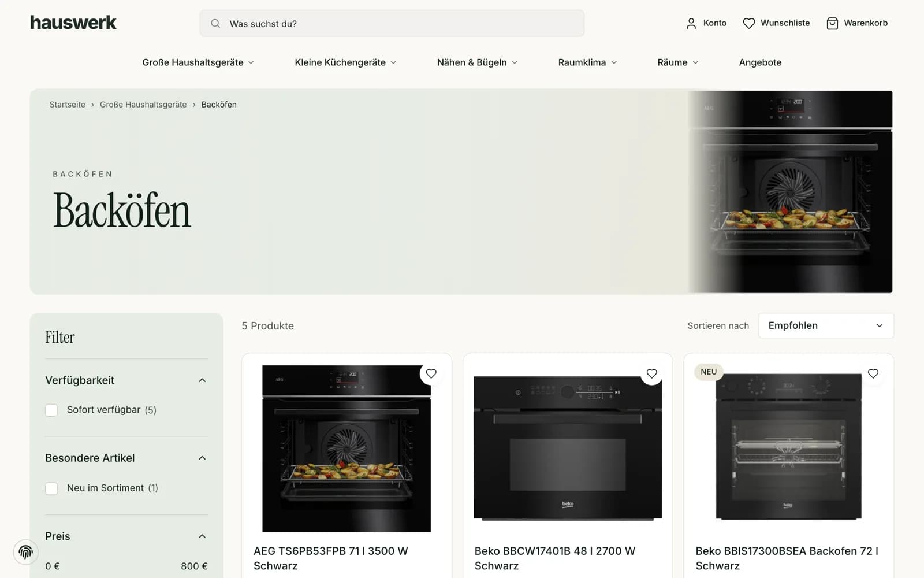Image resolution: width=924 pixels, height=578 pixels.
Task: Open the Beko BBCW17401B product image
Action: (x=568, y=449)
